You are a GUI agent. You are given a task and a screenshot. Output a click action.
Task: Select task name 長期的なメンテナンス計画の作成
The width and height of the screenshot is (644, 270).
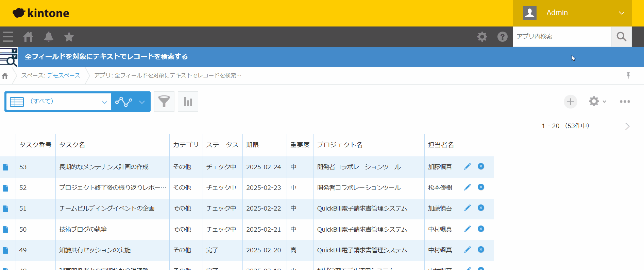pyautogui.click(x=104, y=167)
